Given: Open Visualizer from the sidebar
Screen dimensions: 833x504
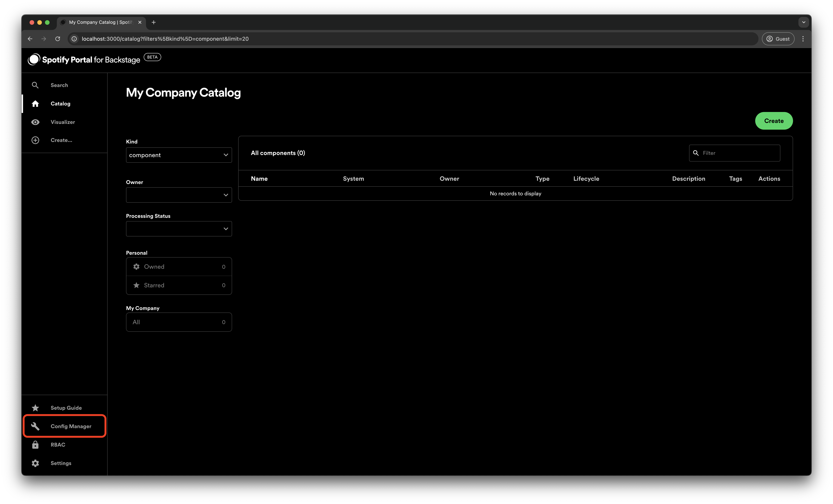Looking at the screenshot, I should 64,122.
